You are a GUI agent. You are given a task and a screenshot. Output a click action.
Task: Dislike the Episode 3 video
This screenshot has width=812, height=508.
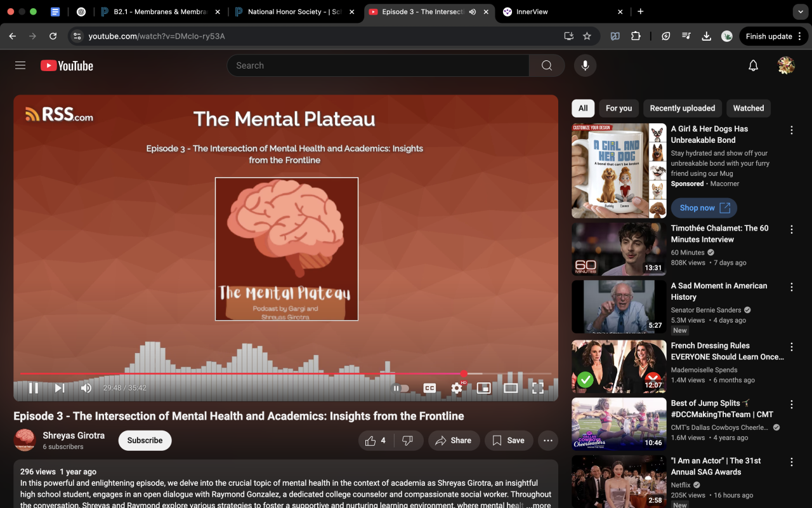click(x=408, y=440)
